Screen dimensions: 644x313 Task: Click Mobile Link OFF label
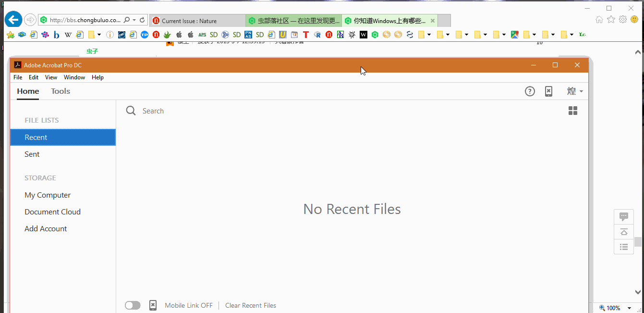point(189,305)
